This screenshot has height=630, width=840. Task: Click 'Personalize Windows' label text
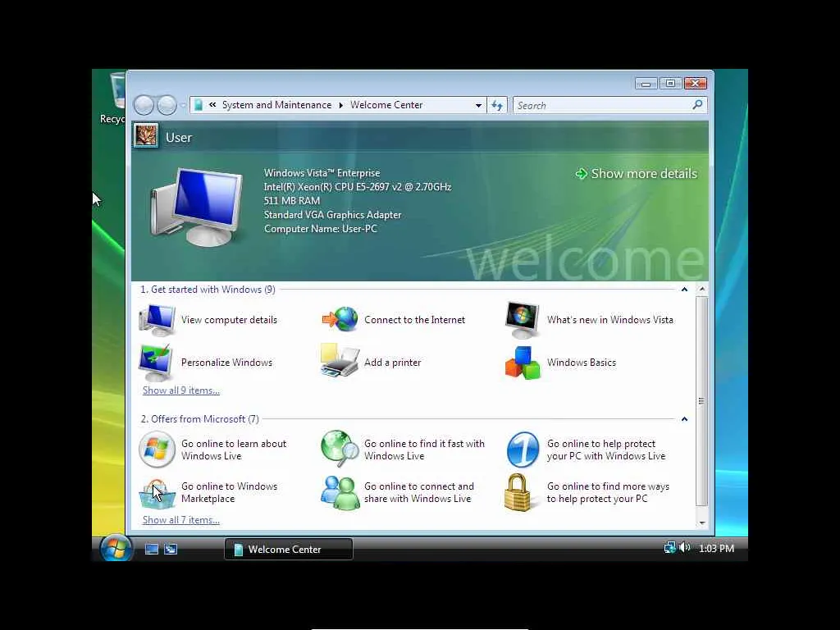click(226, 363)
